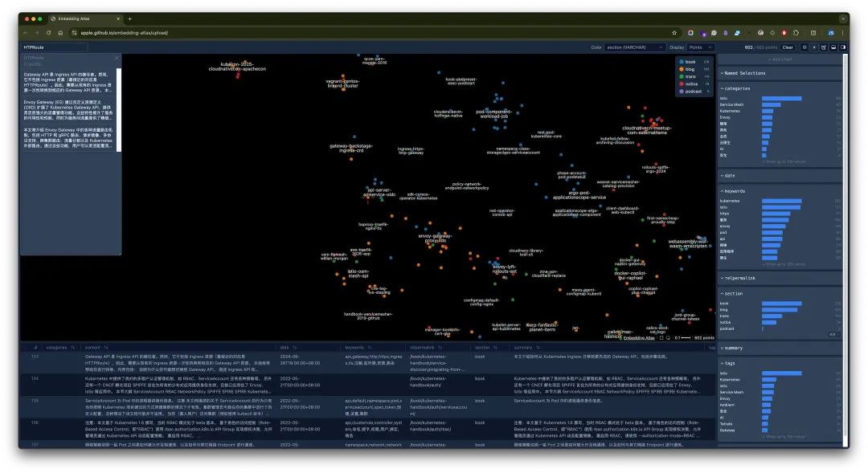Select the Embedding Atlas browser tab
The height and width of the screenshot is (473, 868).
84,18
